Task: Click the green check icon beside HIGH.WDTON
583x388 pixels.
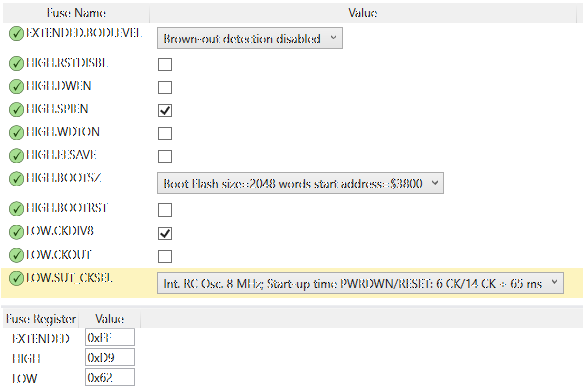Action: click(16, 133)
